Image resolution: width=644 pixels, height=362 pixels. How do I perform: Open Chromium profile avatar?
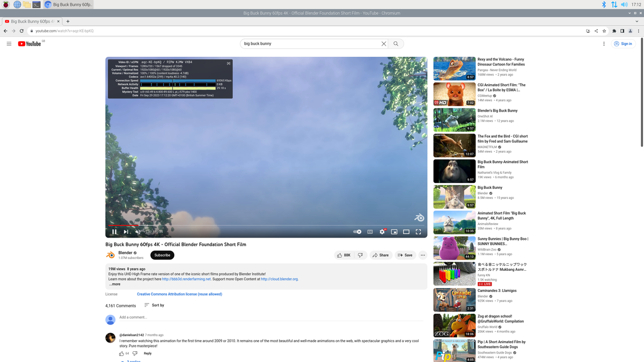(x=630, y=31)
